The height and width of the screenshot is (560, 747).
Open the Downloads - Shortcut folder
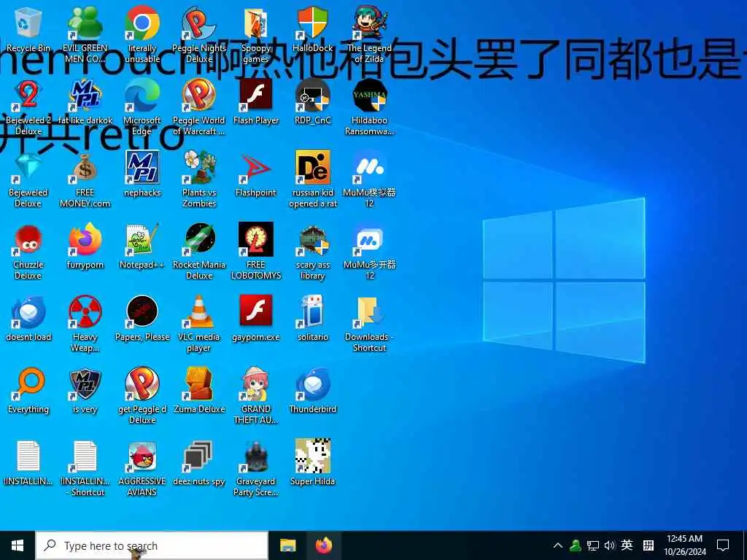click(370, 312)
